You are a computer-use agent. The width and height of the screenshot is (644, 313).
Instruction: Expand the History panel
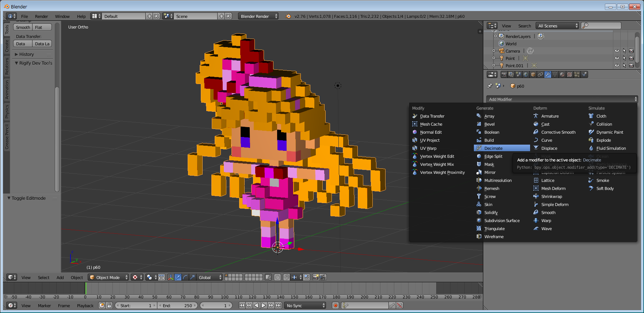pos(16,54)
